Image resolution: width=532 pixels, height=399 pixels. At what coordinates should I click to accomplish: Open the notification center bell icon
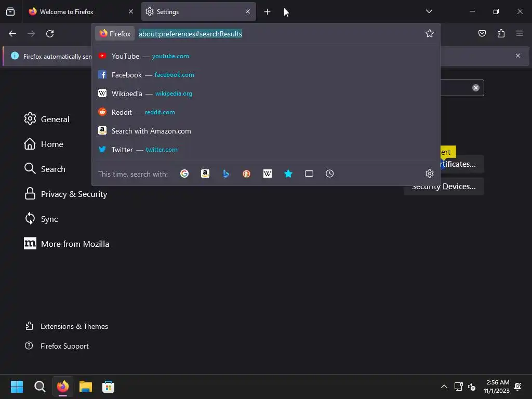[x=518, y=387]
